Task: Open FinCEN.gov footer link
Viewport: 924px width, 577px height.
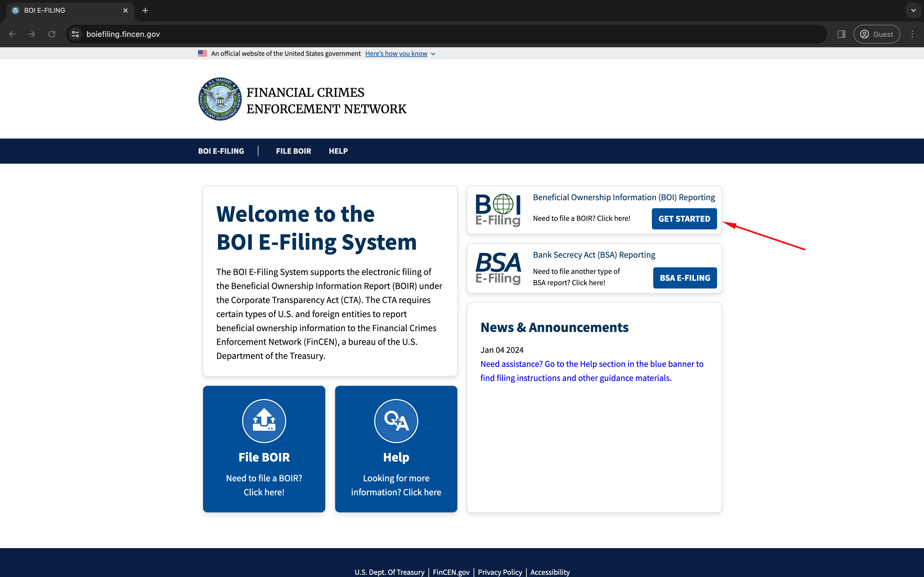Action: click(x=451, y=572)
